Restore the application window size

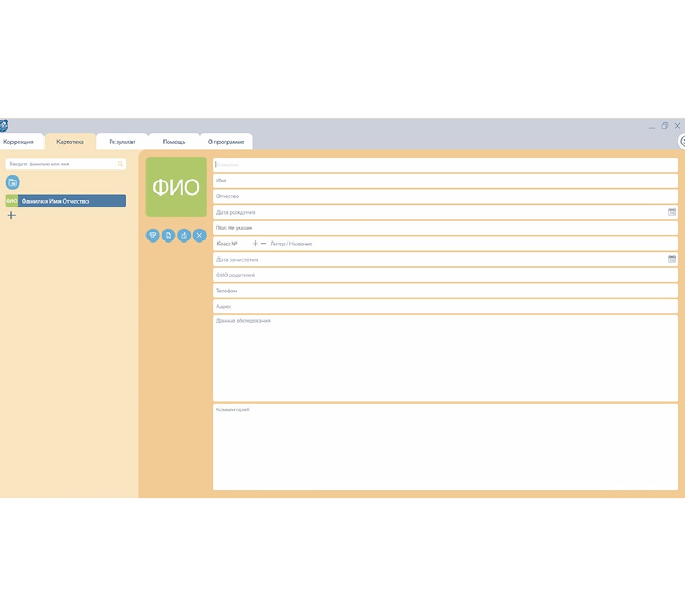(664, 126)
